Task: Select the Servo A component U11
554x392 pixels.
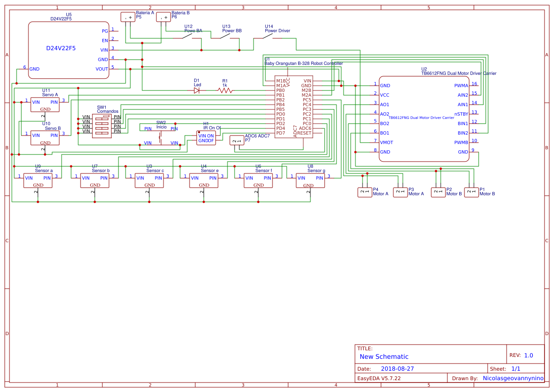Action: pos(45,105)
